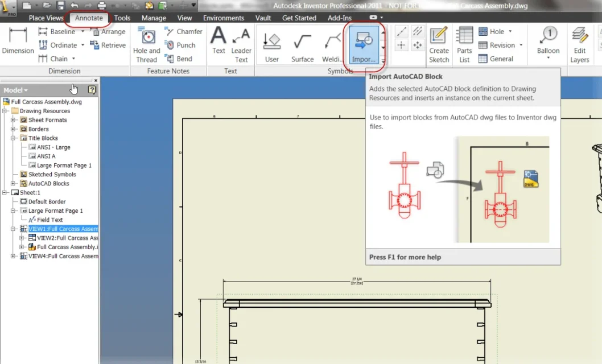Switch to the Tools tab
The width and height of the screenshot is (602, 364).
(x=122, y=18)
